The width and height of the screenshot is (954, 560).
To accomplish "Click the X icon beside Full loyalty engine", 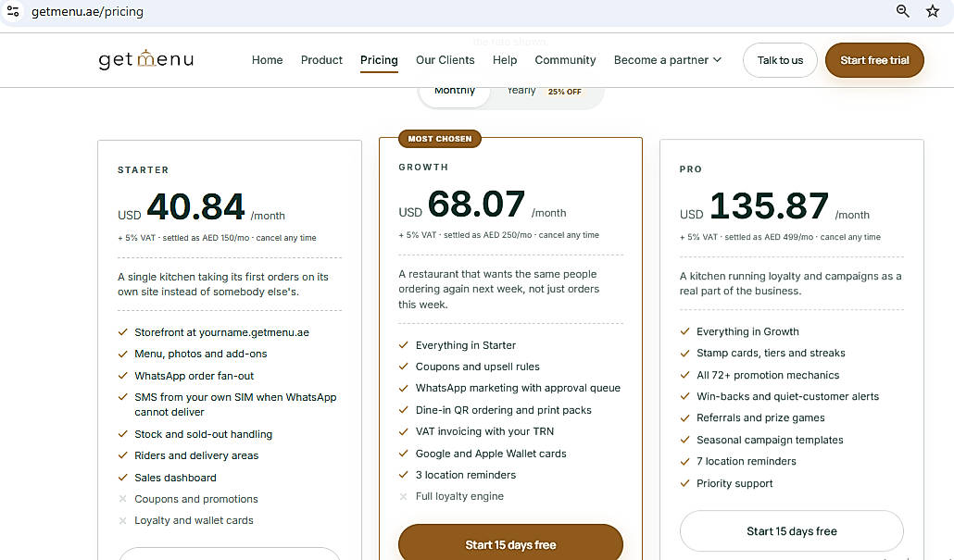I will coord(404,496).
